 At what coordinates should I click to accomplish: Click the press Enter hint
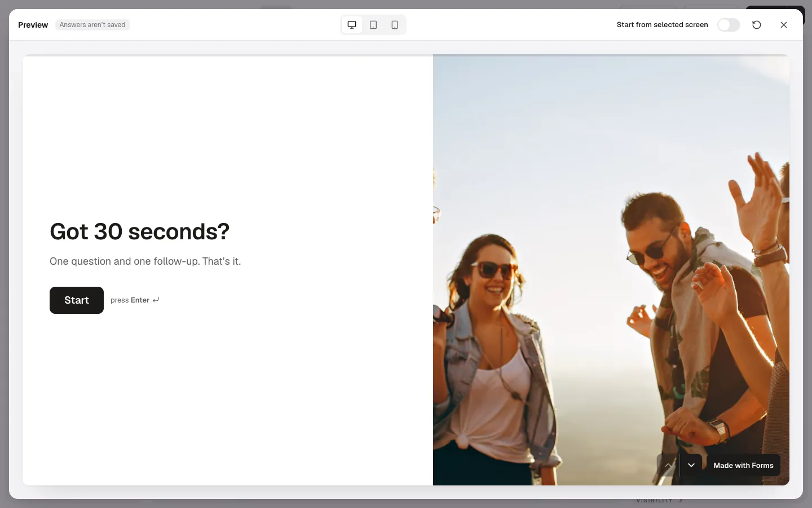(x=135, y=300)
